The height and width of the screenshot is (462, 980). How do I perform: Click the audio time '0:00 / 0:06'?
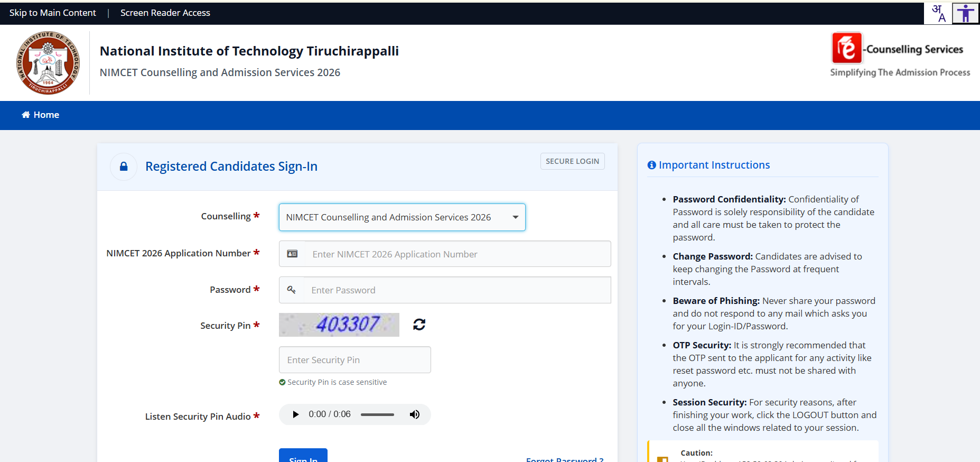[330, 414]
